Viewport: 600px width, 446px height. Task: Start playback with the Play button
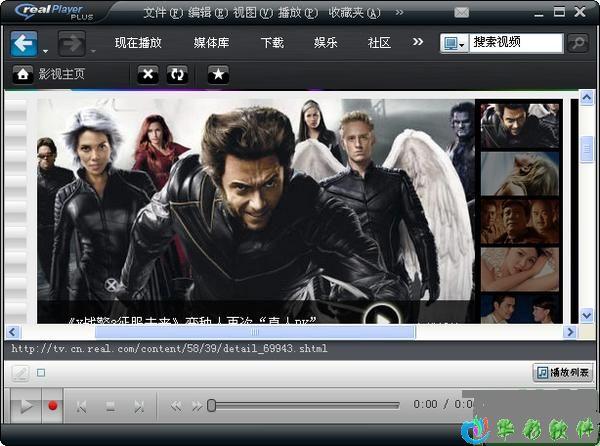tap(26, 405)
